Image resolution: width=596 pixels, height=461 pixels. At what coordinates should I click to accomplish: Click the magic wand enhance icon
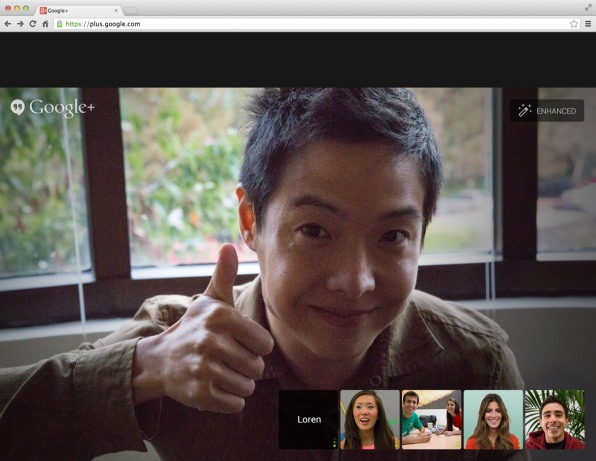525,111
